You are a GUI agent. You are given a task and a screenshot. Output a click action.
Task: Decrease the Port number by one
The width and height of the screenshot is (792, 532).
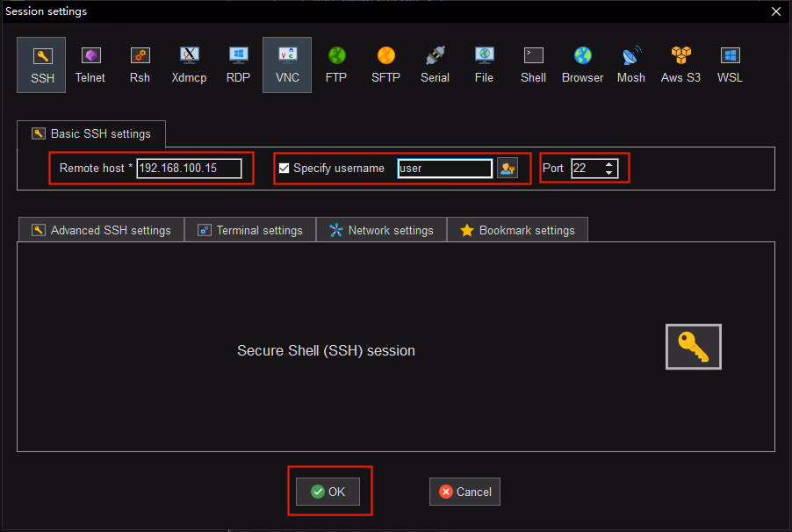[609, 173]
